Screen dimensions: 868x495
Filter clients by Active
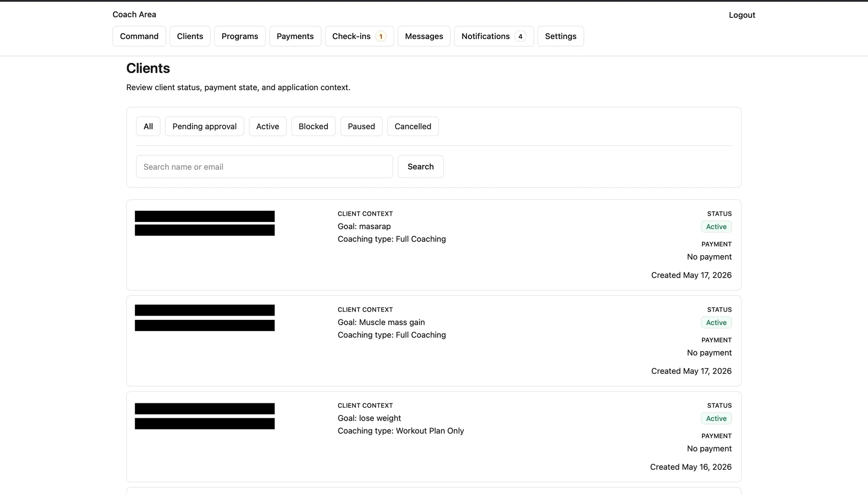268,126
